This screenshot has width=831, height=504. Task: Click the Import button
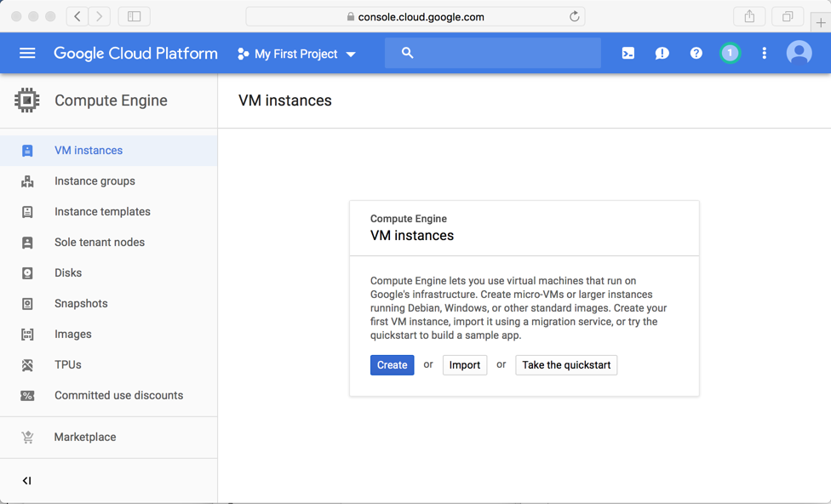click(465, 365)
